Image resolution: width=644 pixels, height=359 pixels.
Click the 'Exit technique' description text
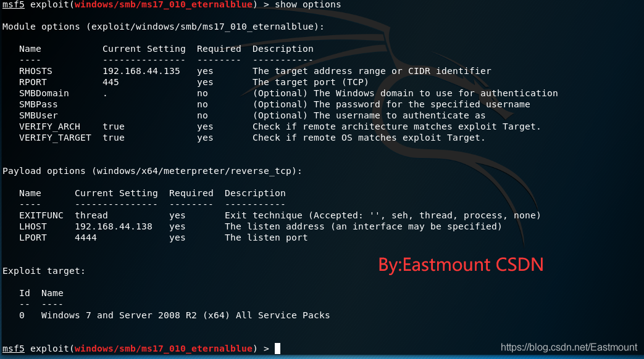[383, 215]
